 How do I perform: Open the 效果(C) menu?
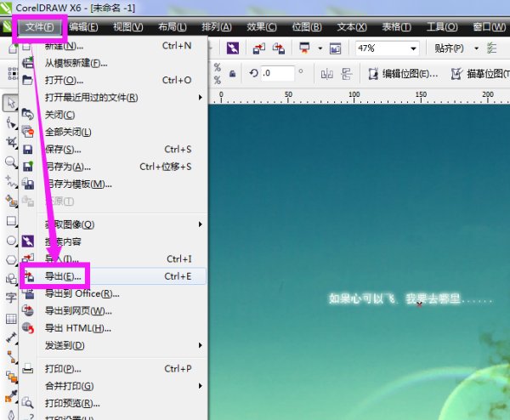tap(262, 27)
